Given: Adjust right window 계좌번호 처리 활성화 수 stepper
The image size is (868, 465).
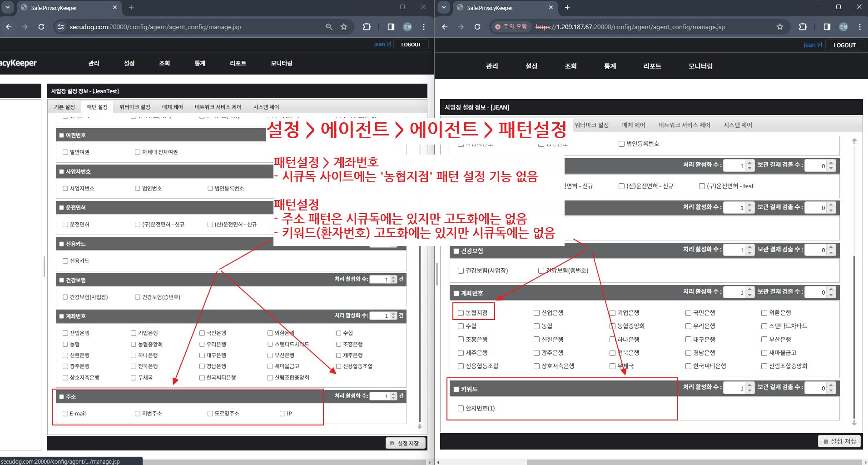Looking at the screenshot, I should (750, 292).
